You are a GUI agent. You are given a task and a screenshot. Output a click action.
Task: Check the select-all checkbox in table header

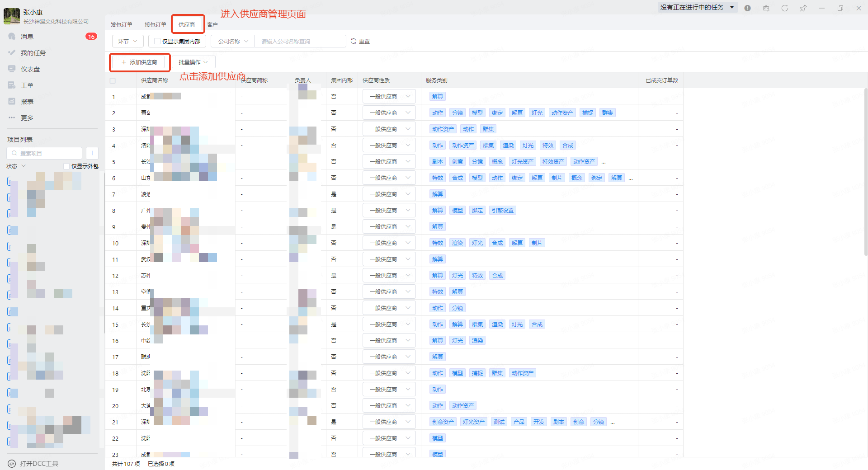(113, 81)
